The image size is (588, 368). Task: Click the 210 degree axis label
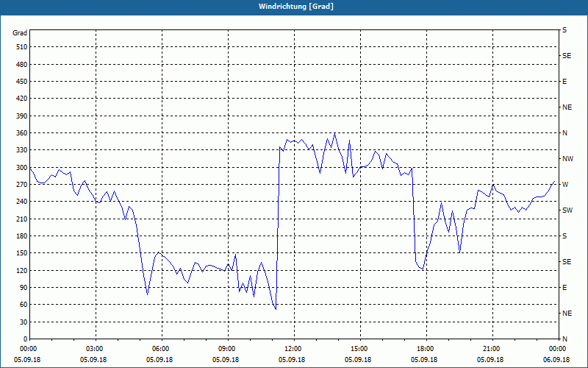[x=21, y=219]
